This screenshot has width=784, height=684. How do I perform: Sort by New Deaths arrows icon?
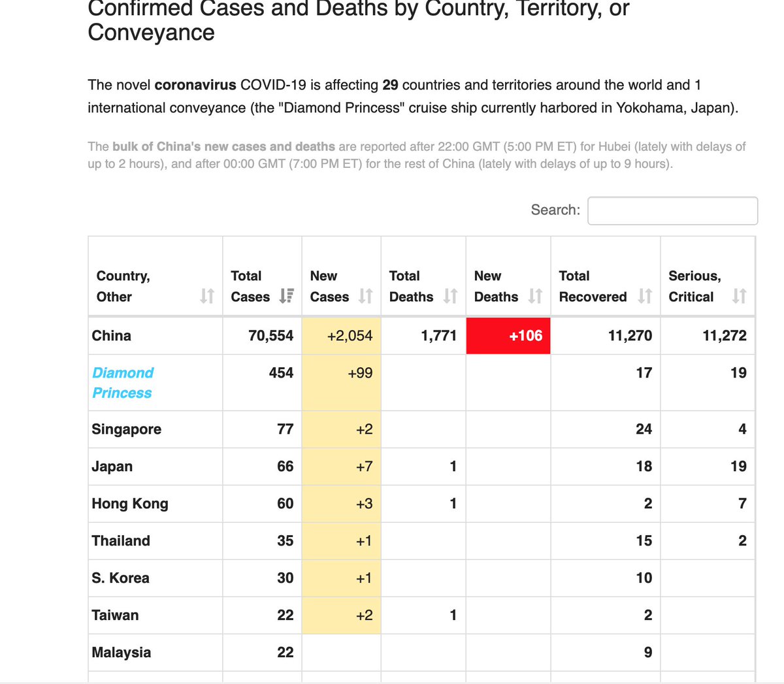click(x=535, y=297)
